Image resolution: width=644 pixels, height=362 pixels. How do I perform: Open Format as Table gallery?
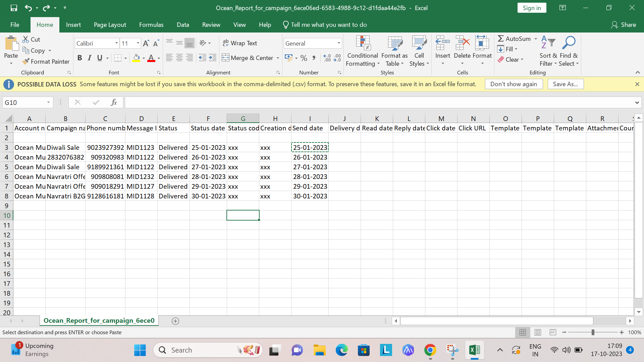(x=394, y=51)
